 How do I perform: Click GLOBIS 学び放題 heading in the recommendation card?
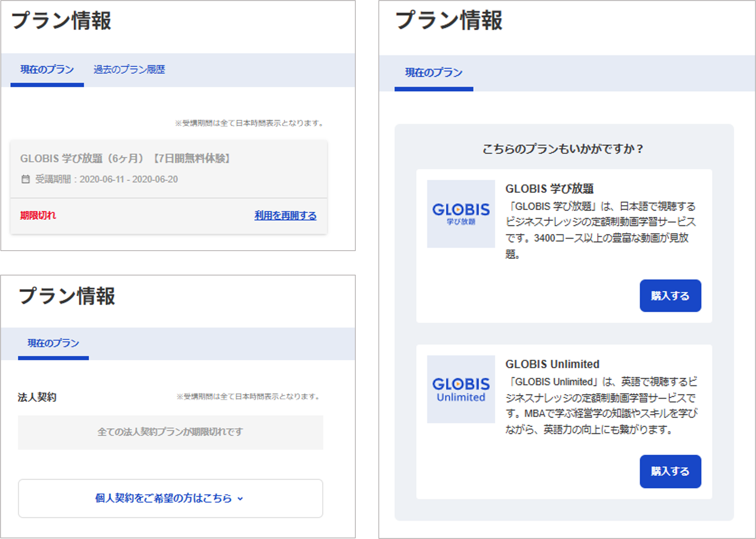click(549, 189)
